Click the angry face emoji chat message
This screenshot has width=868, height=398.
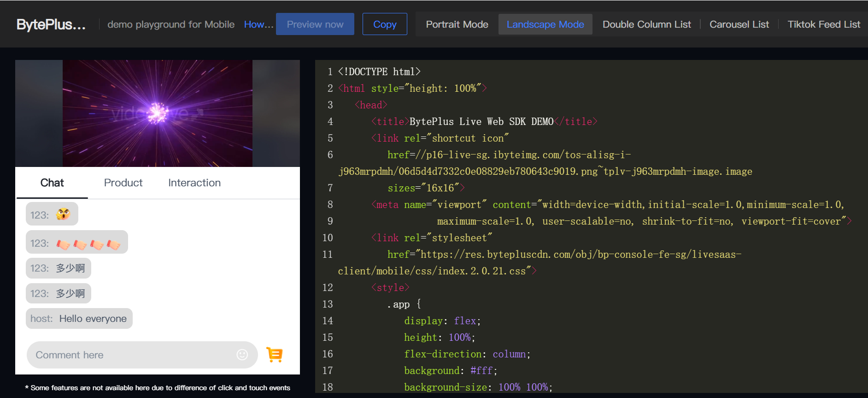52,214
